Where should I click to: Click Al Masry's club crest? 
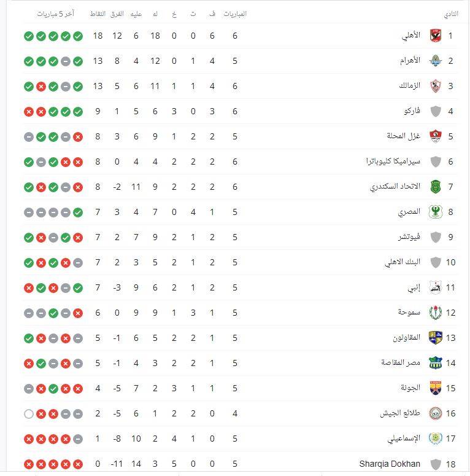coord(435,212)
